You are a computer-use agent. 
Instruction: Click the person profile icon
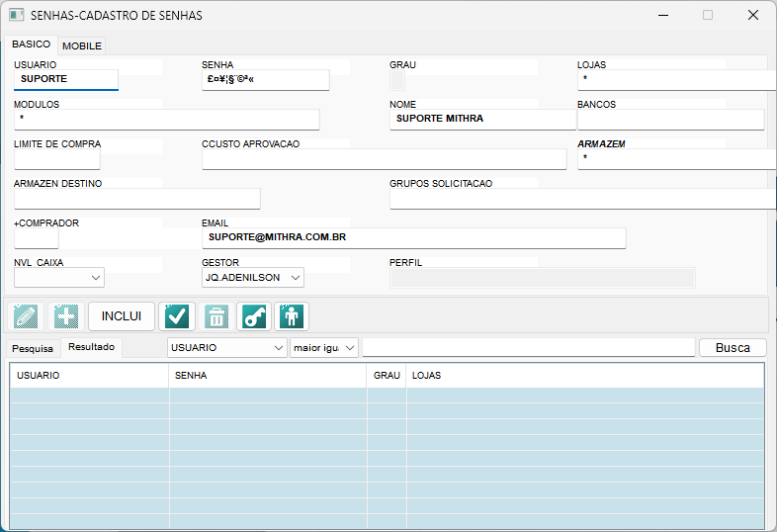(292, 316)
